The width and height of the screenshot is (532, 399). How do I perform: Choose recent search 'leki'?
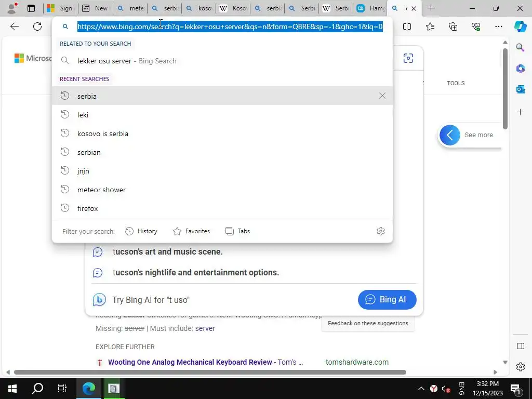click(x=222, y=115)
